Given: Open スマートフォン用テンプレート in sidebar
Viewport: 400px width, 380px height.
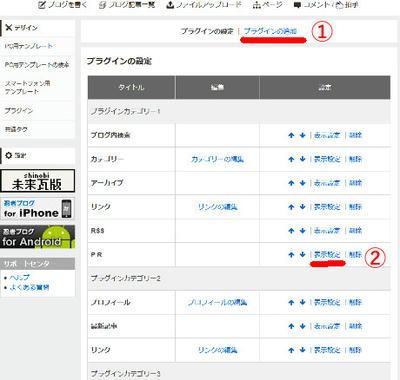Looking at the screenshot, I should (x=27, y=87).
